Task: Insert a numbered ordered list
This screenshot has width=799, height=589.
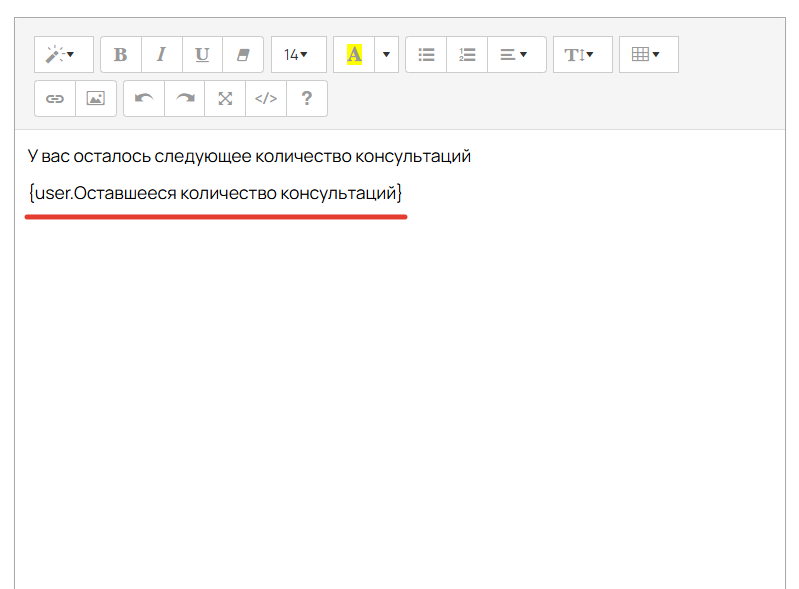Action: pos(467,55)
